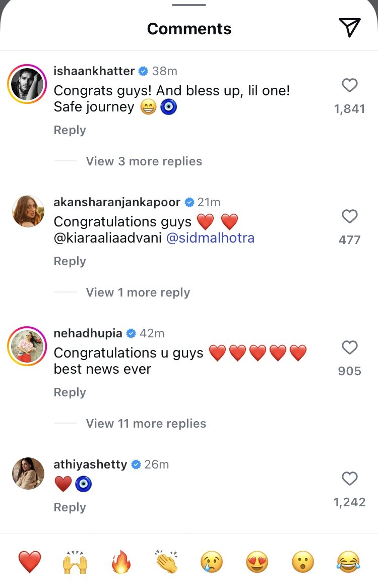
Task: Like ishaankhatter's comment
Action: (x=349, y=86)
